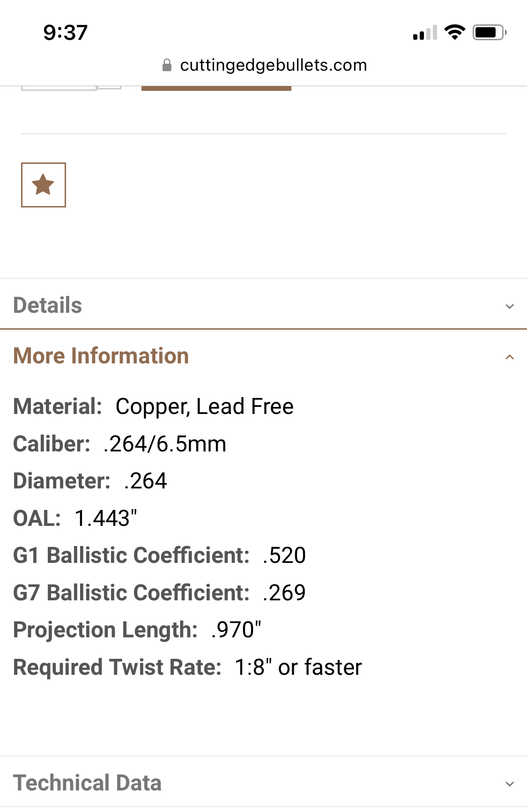Tap the OAL 1.443" value
The height and width of the screenshot is (812, 527).
[x=106, y=518]
